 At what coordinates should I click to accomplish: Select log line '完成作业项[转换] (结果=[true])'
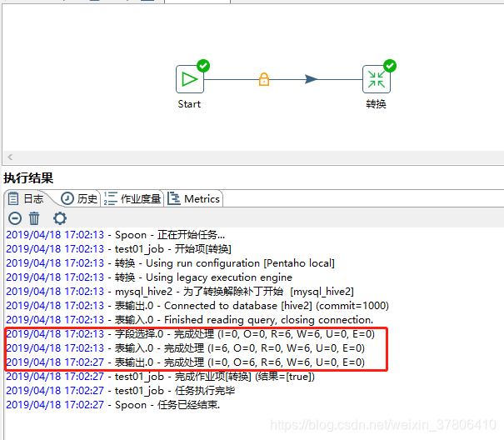tap(161, 377)
